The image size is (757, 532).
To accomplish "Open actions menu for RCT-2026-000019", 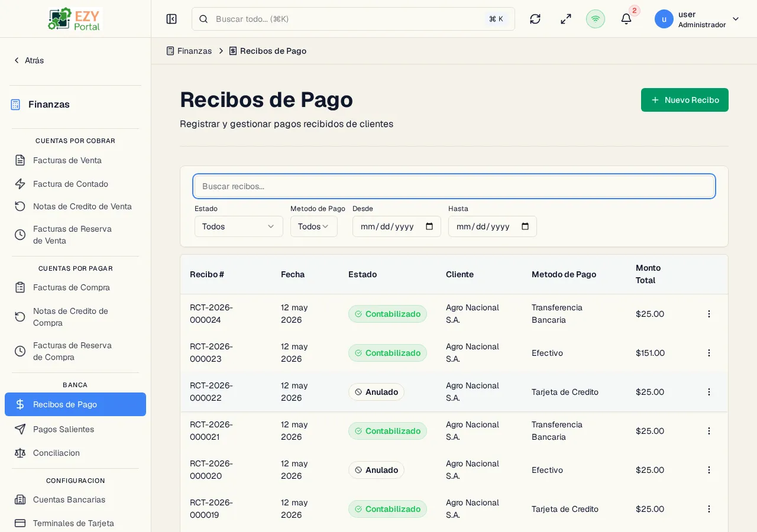I will tap(709, 509).
